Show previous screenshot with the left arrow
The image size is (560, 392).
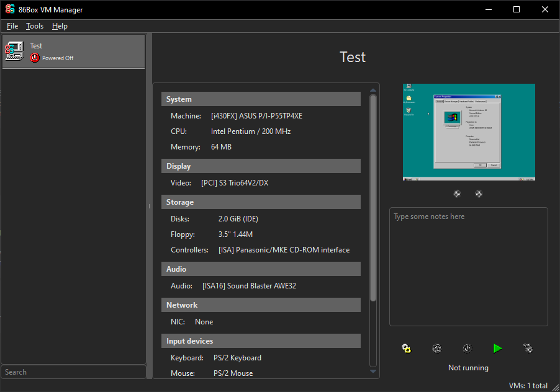pos(457,194)
